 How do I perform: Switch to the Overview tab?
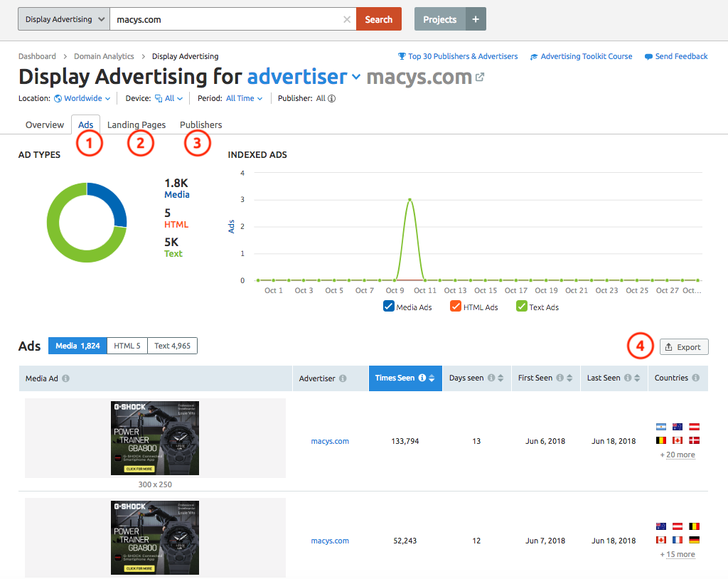pos(45,125)
